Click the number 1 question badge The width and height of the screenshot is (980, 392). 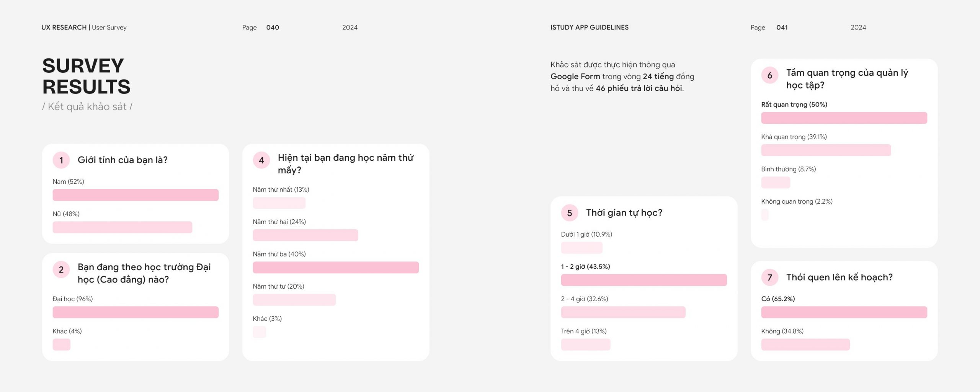coord(61,160)
